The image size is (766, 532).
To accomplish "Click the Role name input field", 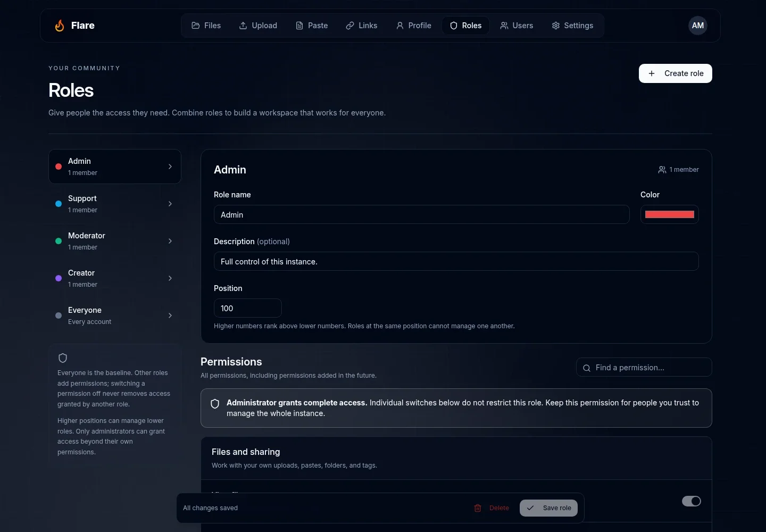I will pos(422,214).
